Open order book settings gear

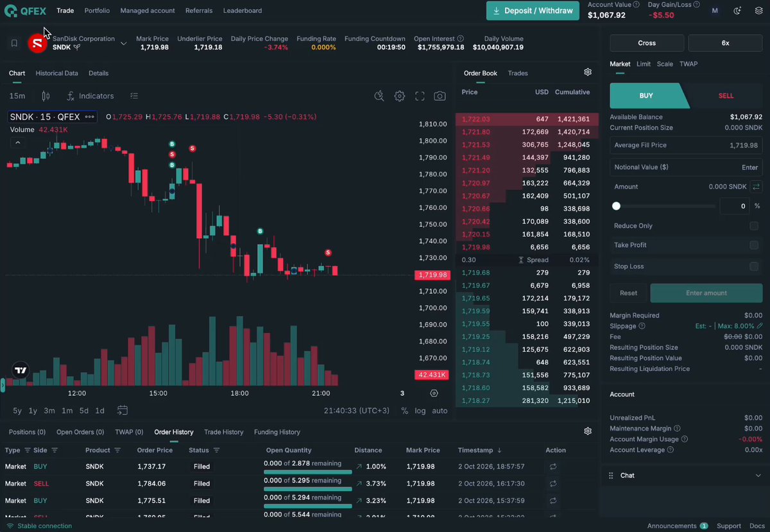588,72
